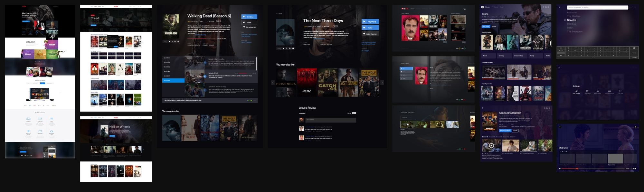Click the Walking Dead episode list scrollbar
The height and width of the screenshot is (192, 644).
[256, 64]
